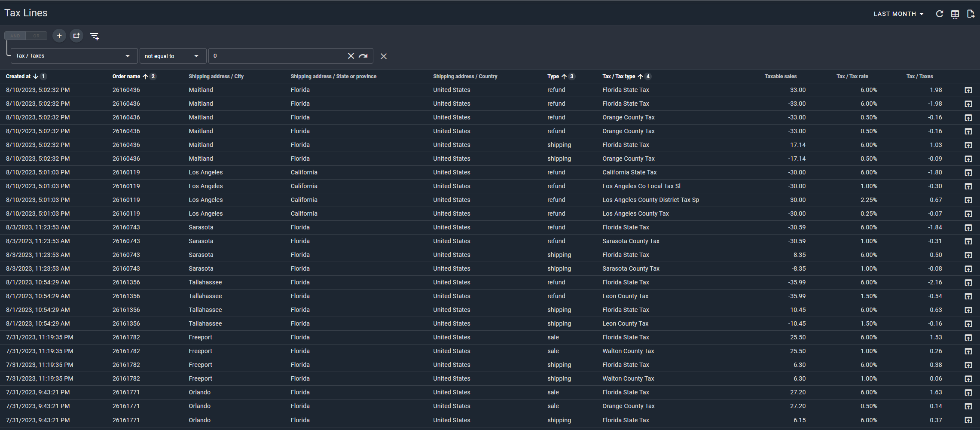Click the Taxable sales column header
Image resolution: width=980 pixels, height=430 pixels.
(780, 76)
